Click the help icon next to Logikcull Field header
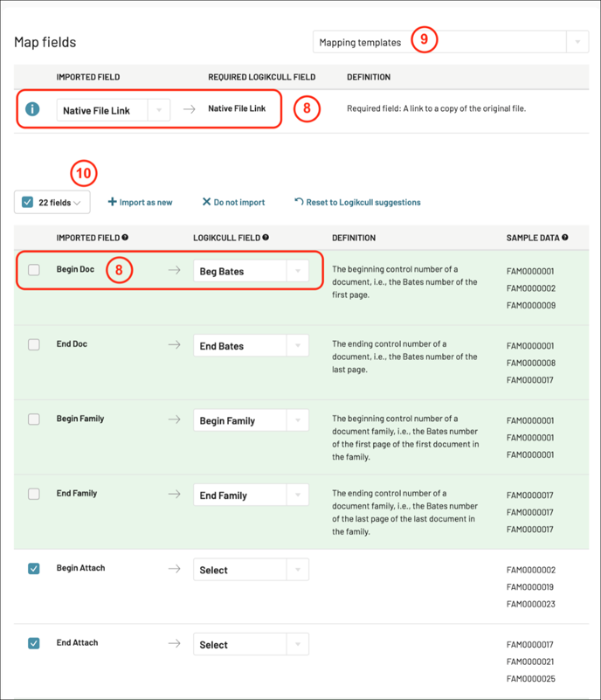The image size is (601, 700). pyautogui.click(x=266, y=238)
